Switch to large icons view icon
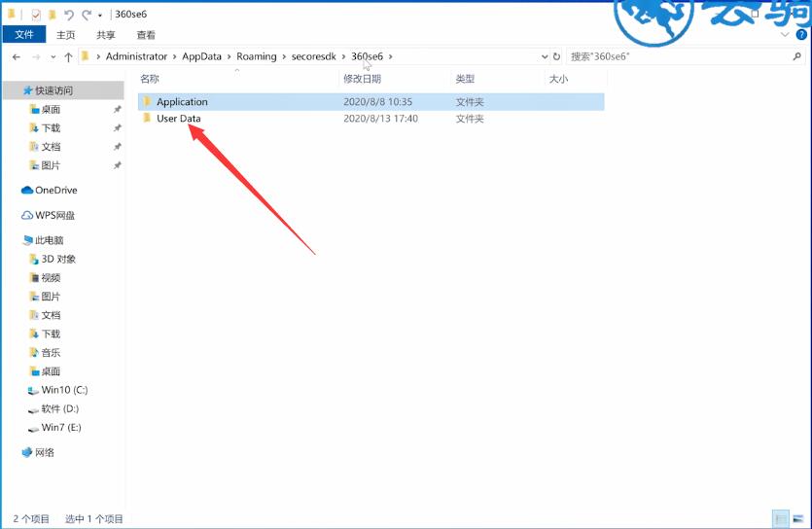This screenshot has height=529, width=812. coord(798,518)
